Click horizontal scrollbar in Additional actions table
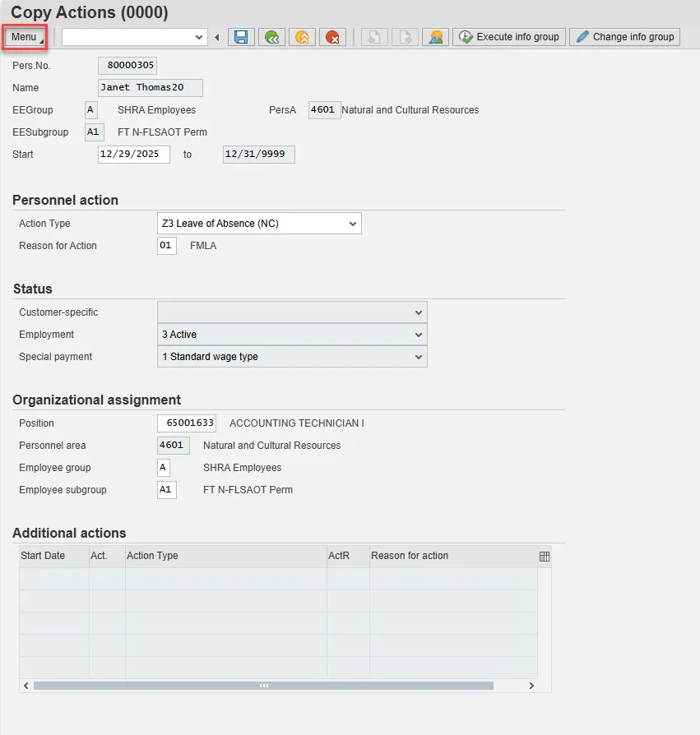 click(263, 686)
